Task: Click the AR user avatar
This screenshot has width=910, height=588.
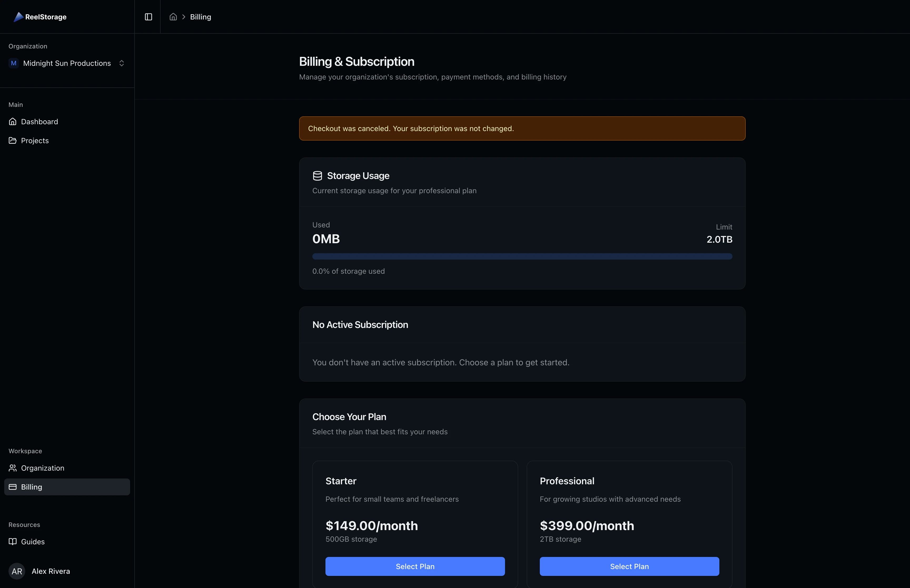Action: click(x=17, y=571)
